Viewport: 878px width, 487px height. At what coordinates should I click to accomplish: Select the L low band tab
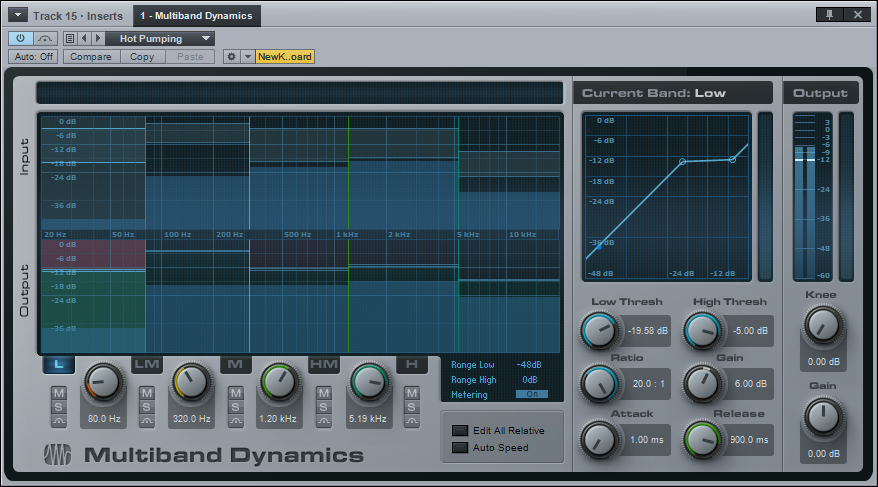click(59, 365)
